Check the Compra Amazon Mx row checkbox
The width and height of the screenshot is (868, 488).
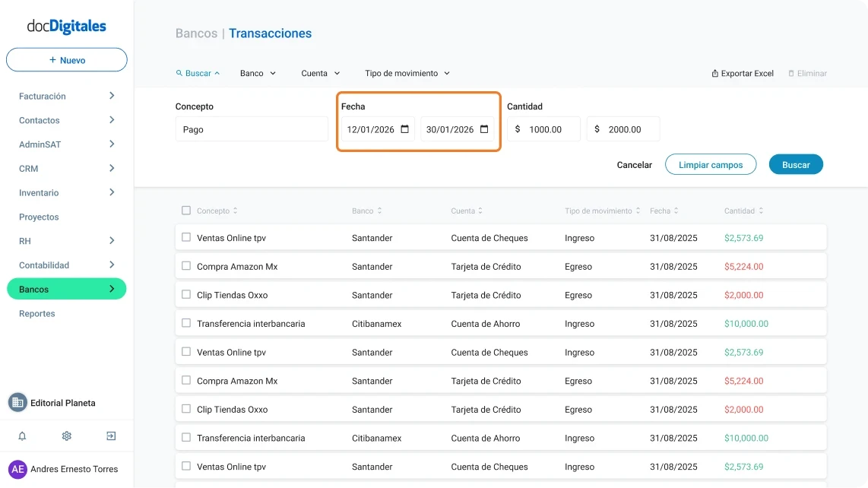tap(185, 266)
